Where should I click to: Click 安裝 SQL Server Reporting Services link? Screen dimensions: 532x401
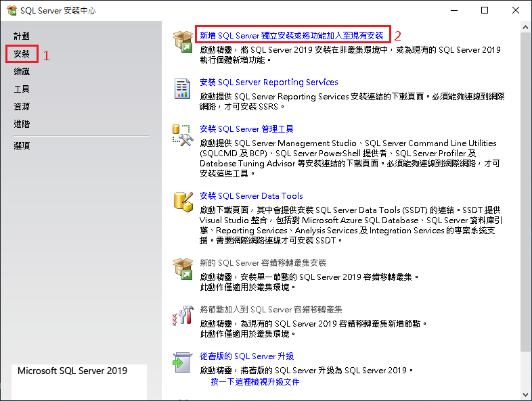point(269,82)
